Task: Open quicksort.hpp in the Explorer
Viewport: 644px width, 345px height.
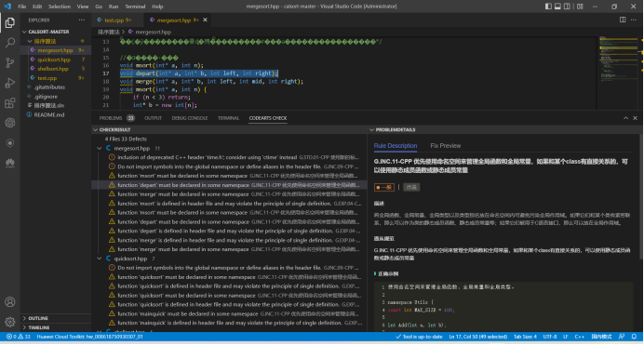Action: [54, 60]
